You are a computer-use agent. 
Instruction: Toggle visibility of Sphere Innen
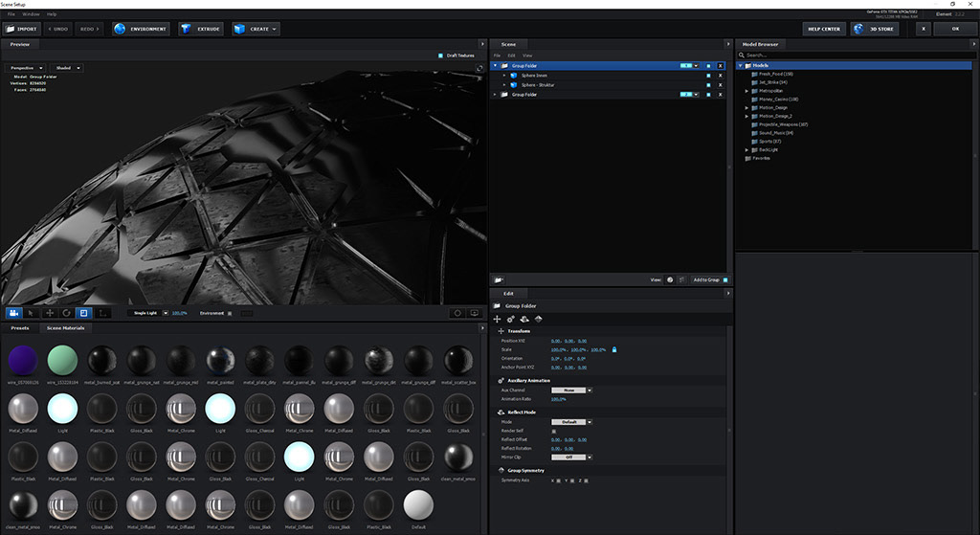coord(708,76)
